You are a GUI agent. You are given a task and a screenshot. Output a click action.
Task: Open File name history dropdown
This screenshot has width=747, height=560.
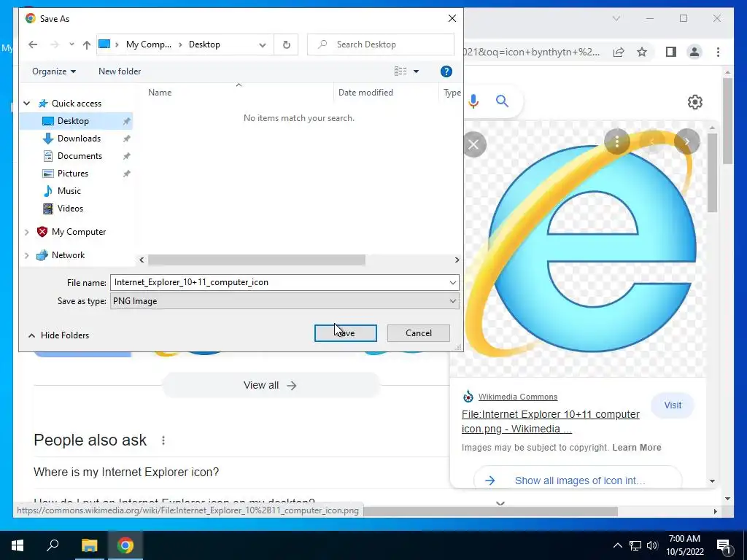click(452, 282)
